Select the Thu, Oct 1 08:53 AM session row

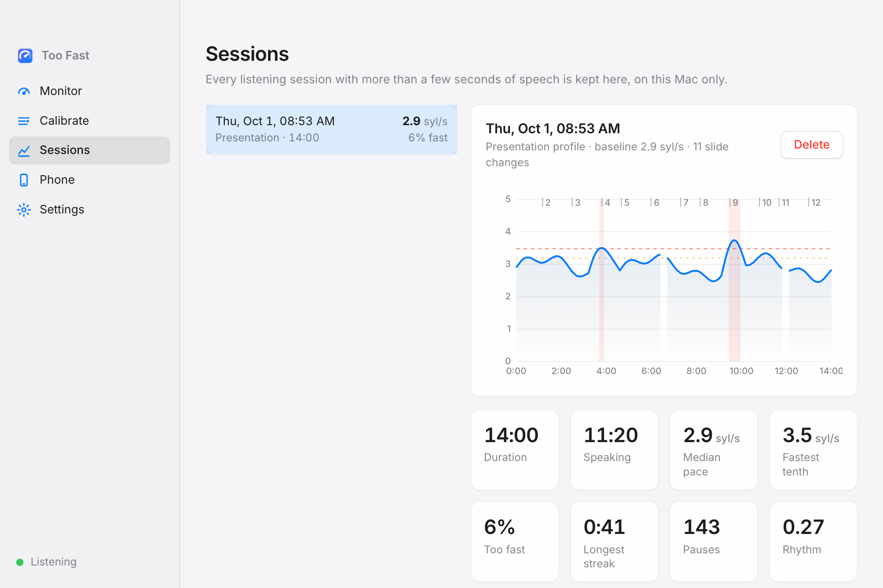[x=332, y=129]
